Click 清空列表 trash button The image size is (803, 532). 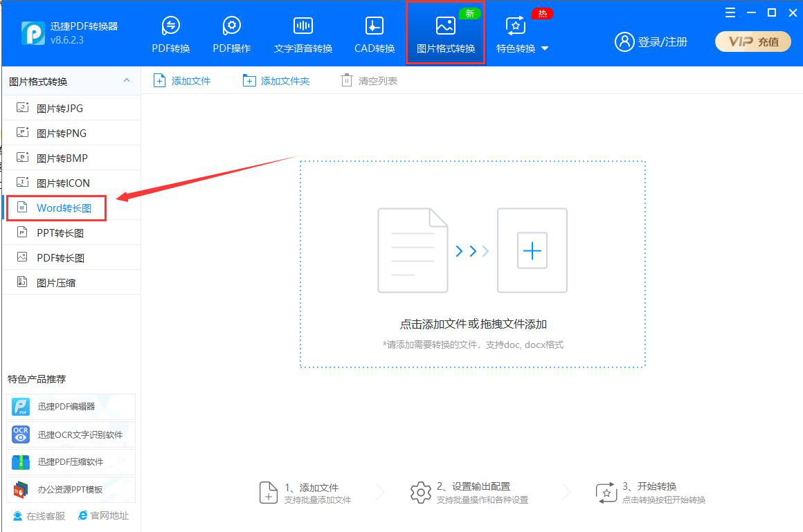coord(369,81)
